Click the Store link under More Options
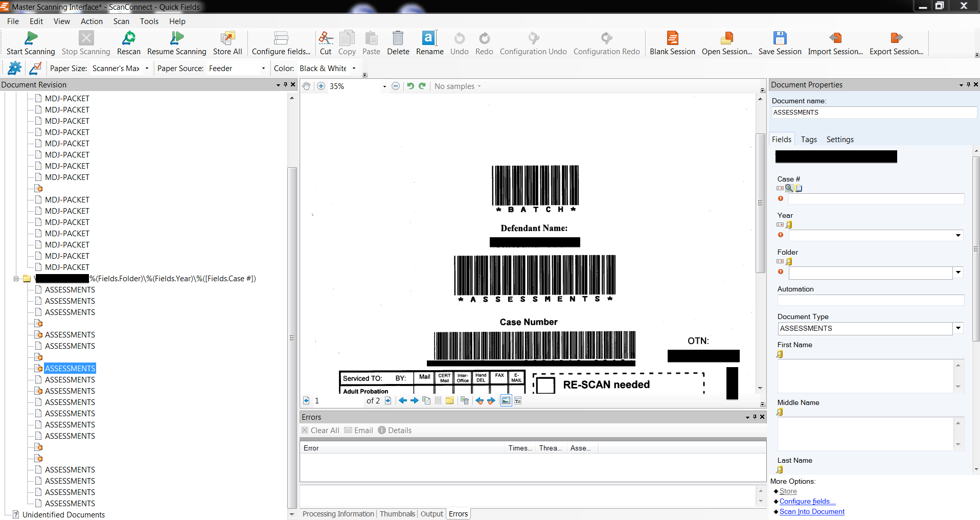The width and height of the screenshot is (980, 520). coord(788,491)
